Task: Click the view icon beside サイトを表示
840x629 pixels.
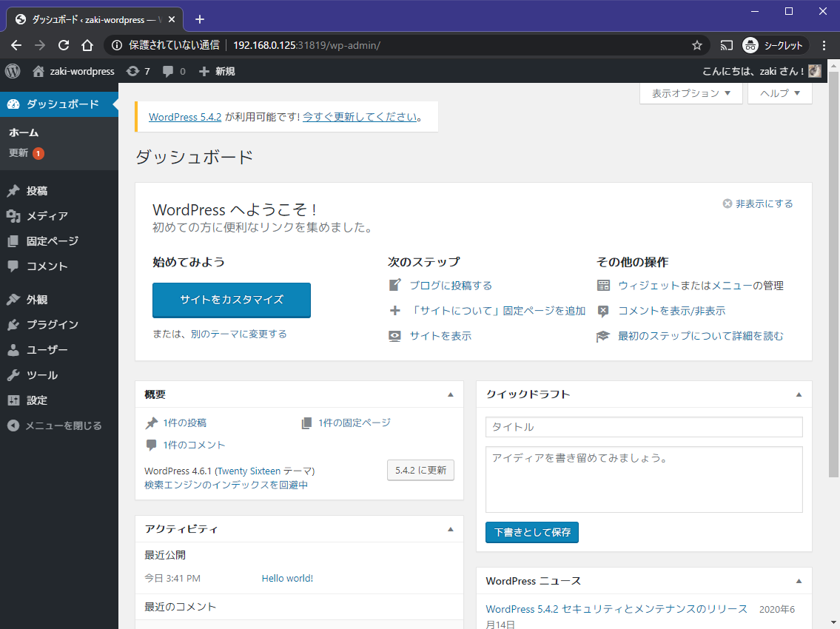Action: pos(394,336)
